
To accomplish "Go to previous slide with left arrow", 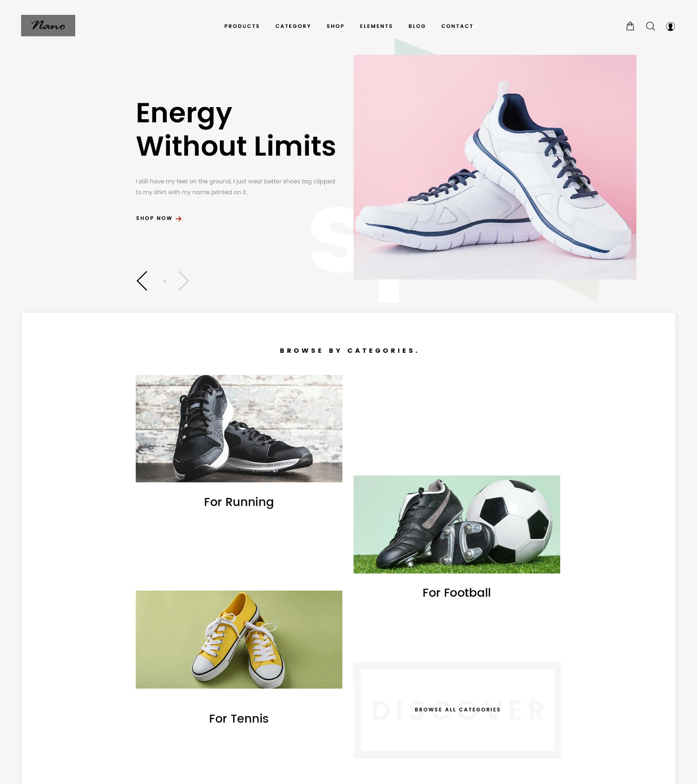I will 142,281.
